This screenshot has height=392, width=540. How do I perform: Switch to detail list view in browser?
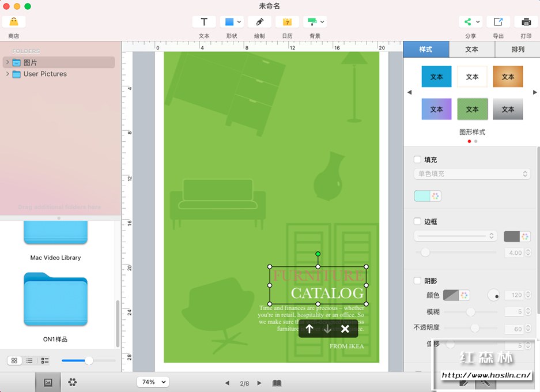pos(45,361)
